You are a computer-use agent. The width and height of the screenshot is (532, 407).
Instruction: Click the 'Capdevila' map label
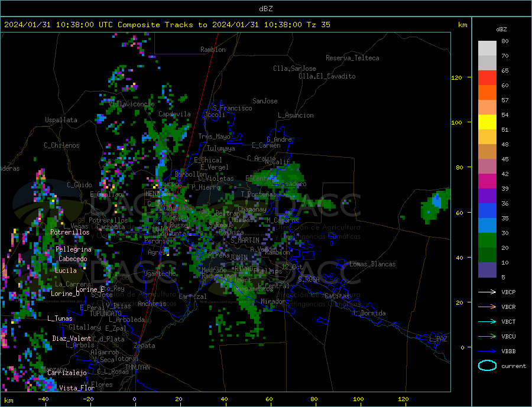click(174, 114)
